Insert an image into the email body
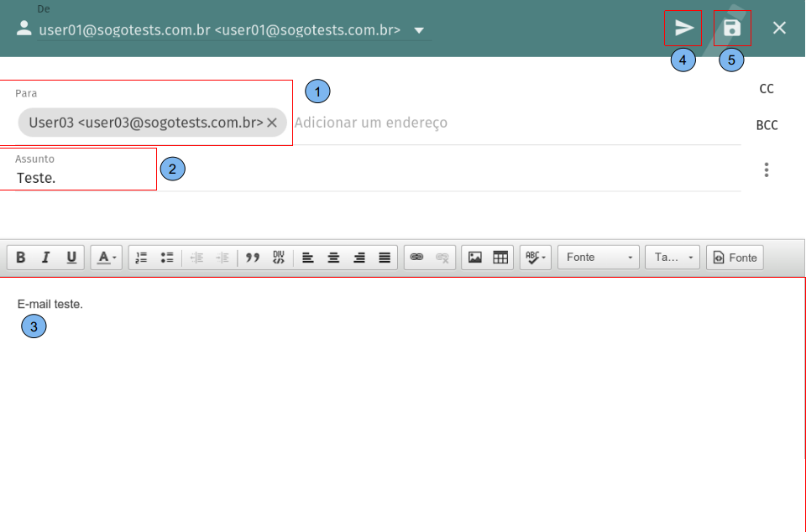 tap(475, 258)
